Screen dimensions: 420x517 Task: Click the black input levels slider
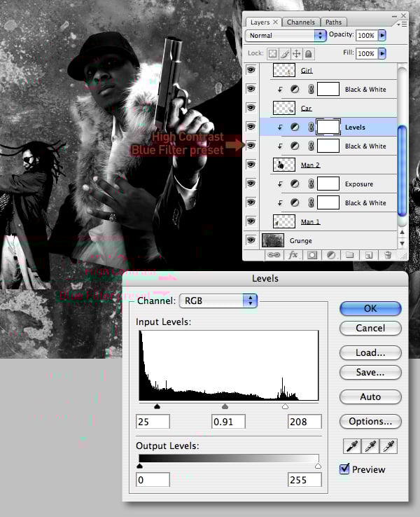157,406
